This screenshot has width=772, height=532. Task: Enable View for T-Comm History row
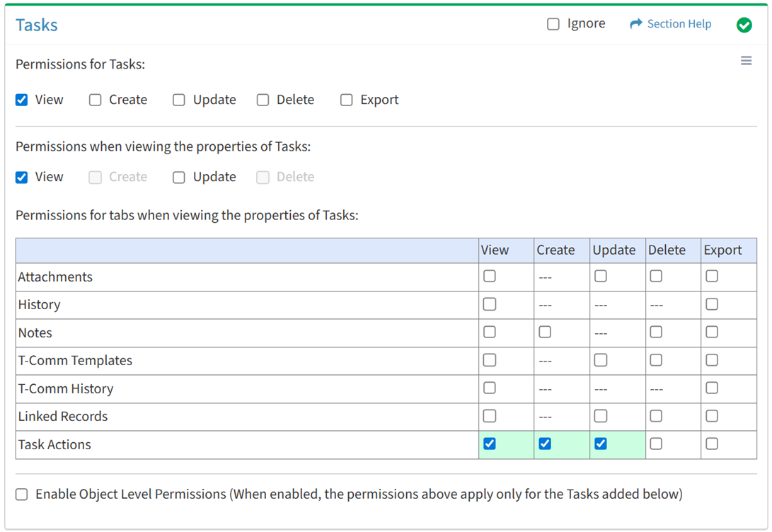(490, 388)
